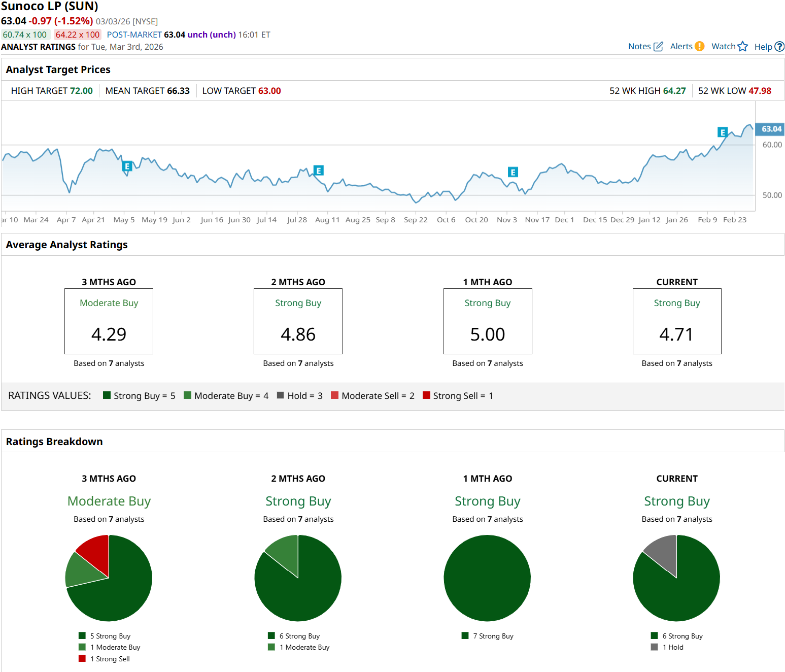
Task: Select the earnings marker near May 5
Action: coord(127,166)
